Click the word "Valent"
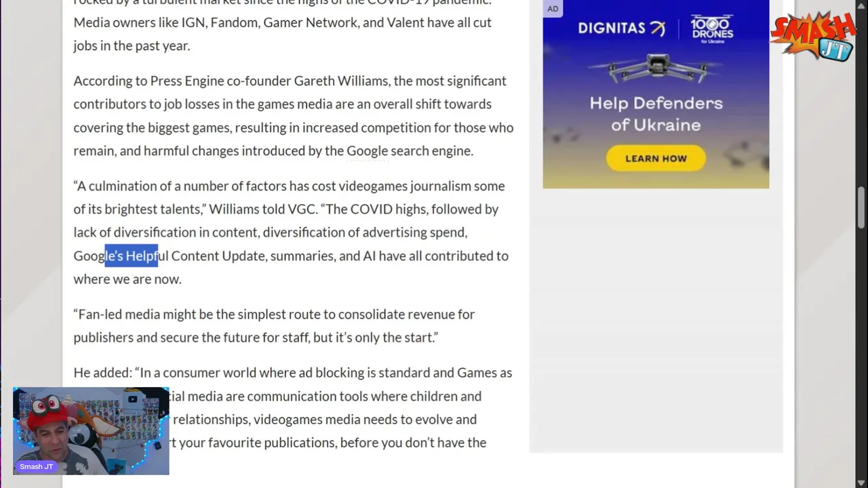 [x=405, y=22]
